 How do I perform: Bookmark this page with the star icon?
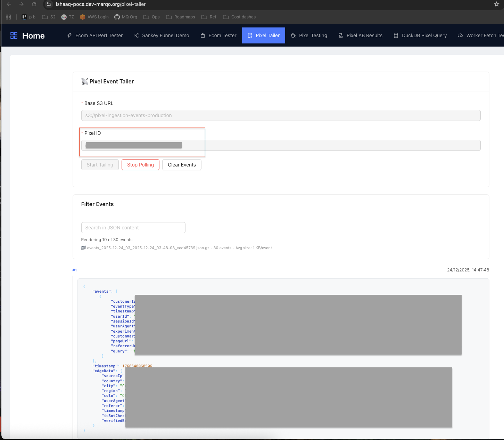tap(496, 4)
